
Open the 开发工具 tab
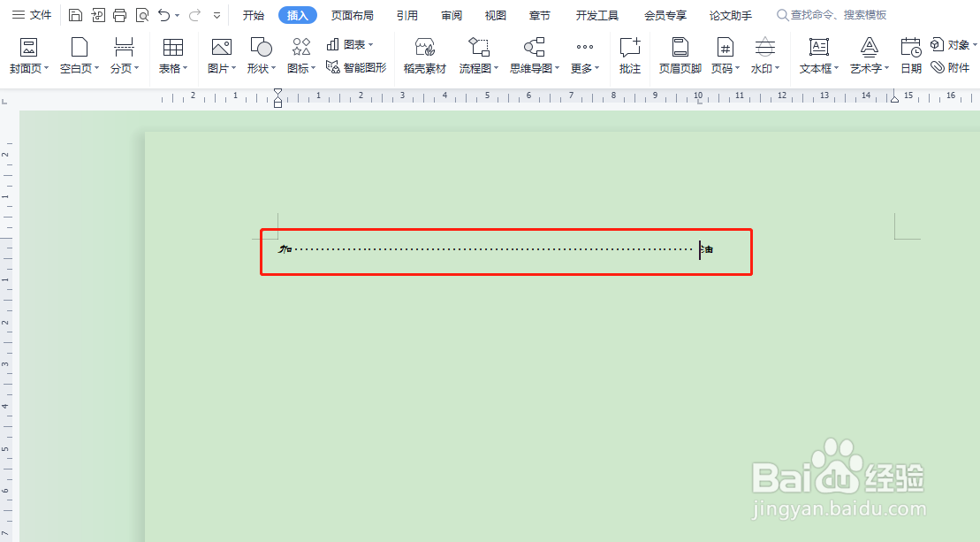596,15
